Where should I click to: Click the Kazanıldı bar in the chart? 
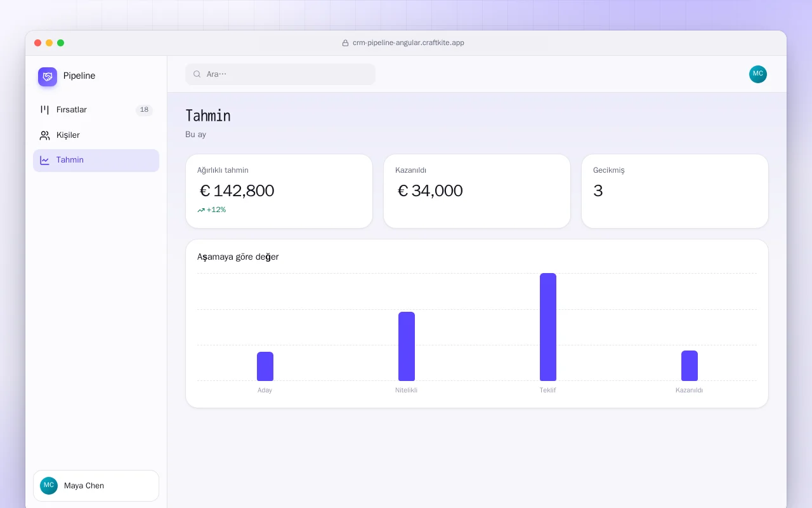(690, 366)
